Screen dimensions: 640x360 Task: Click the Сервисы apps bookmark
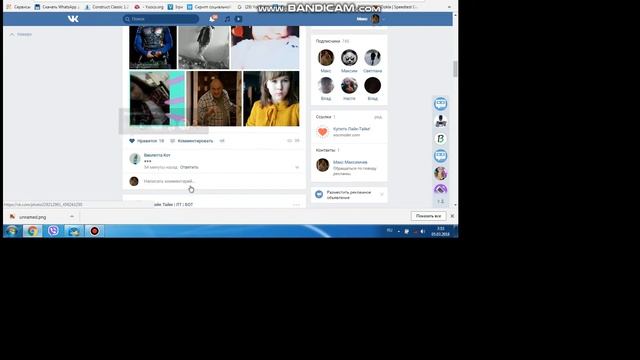(18, 7)
